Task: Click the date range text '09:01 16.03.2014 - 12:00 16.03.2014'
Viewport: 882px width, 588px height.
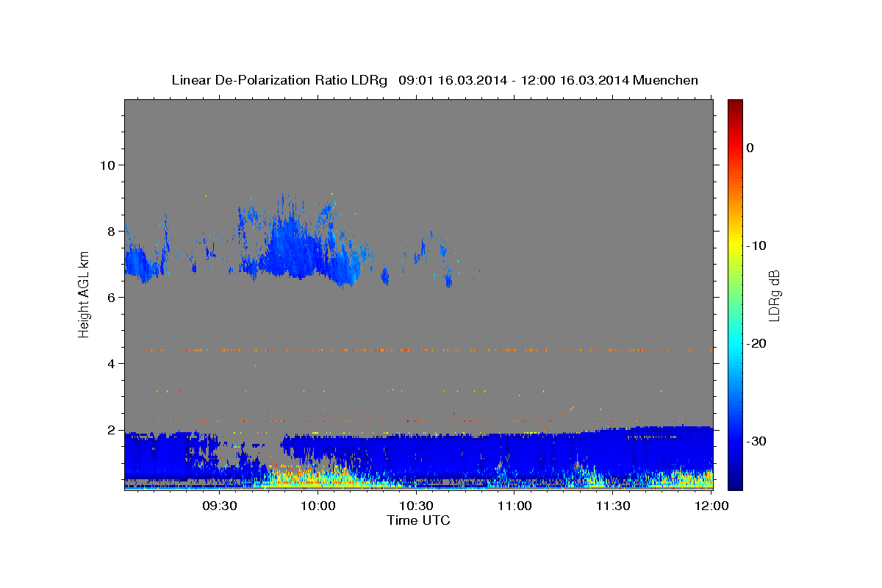Action: pyautogui.click(x=513, y=80)
